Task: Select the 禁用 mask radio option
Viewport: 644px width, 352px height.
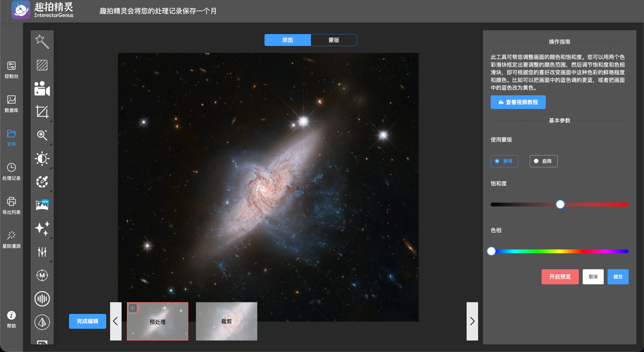Action: tap(504, 161)
